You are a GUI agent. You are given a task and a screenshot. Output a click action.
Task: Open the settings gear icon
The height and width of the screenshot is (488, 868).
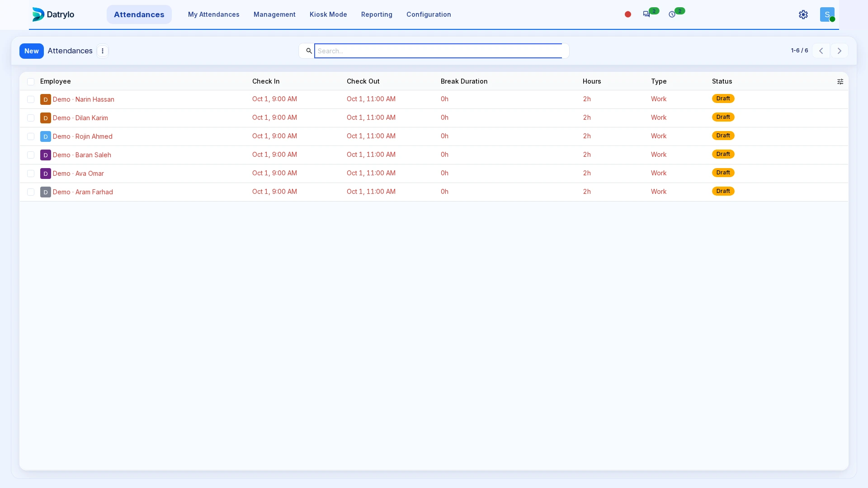[803, 14]
